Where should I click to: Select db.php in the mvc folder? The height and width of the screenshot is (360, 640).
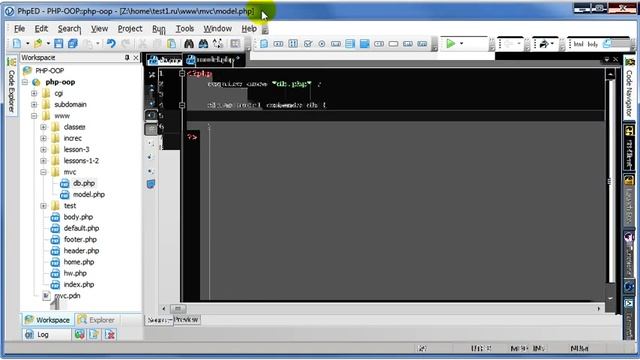[x=84, y=183]
